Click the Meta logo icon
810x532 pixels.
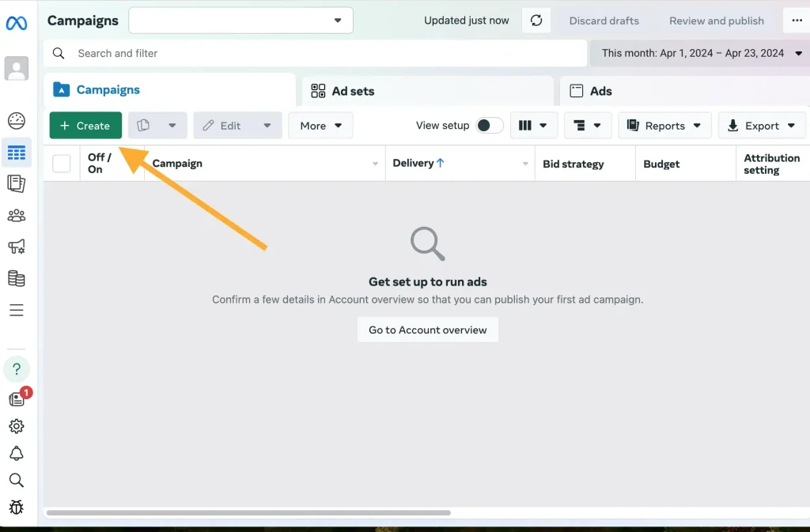coord(16,24)
